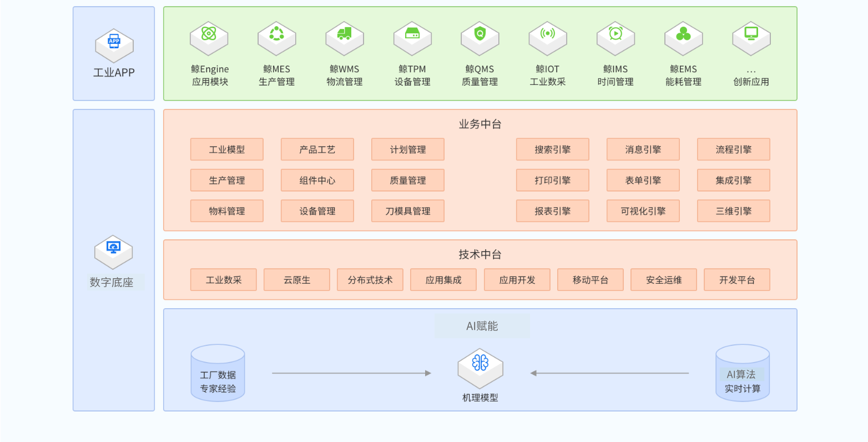The height and width of the screenshot is (442, 868).
Task: Click the 工业APP label text
Action: (114, 73)
